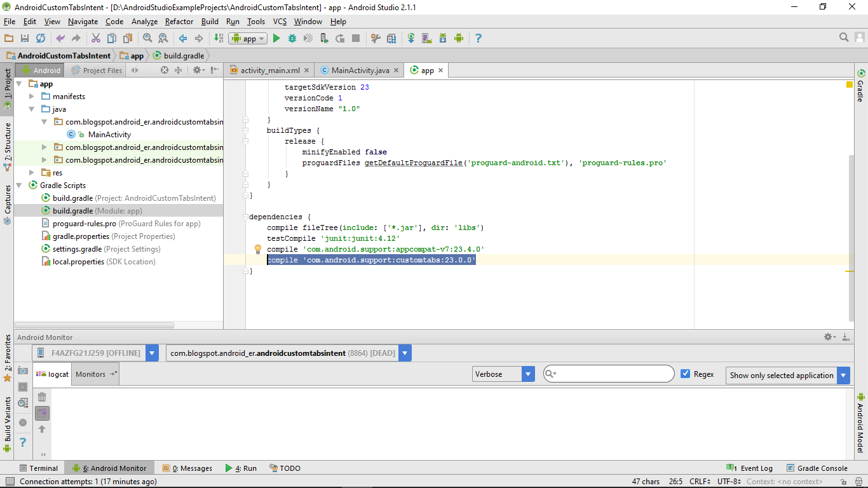Viewport: 868px width, 488px height.
Task: Click Sync Project with Gradle Files icon
Action: [x=411, y=38]
